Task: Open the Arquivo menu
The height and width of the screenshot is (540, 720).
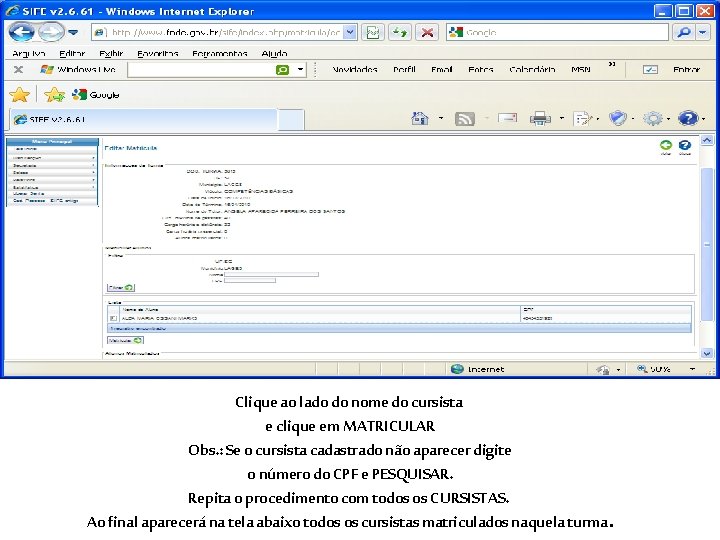Action: coord(29,54)
